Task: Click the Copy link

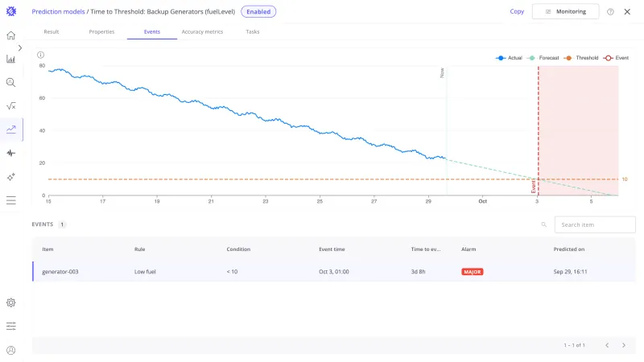Action: click(x=517, y=11)
